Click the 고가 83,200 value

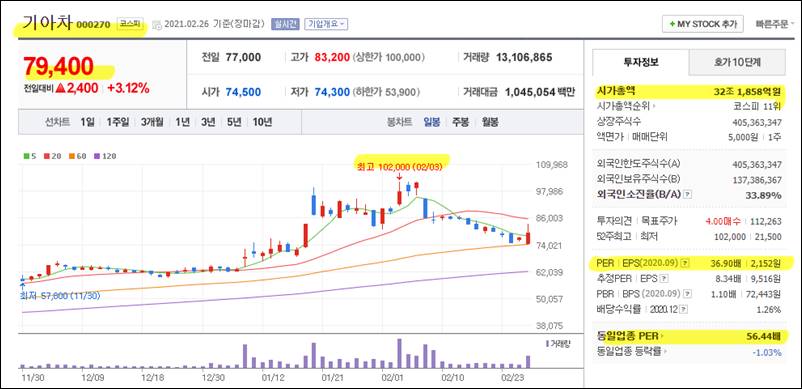point(331,57)
